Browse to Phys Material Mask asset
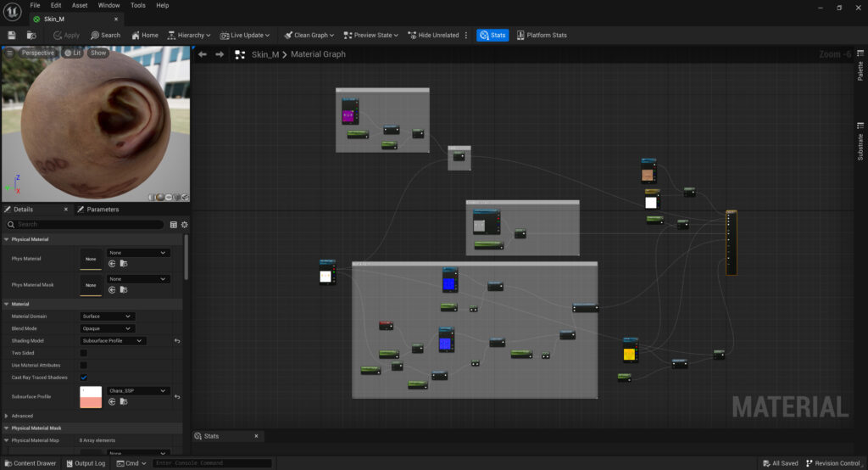This screenshot has width=868, height=470. [124, 290]
